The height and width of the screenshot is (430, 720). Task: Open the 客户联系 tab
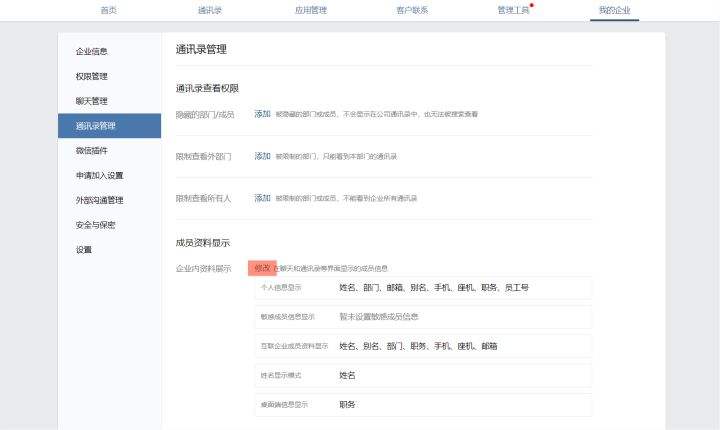412,10
